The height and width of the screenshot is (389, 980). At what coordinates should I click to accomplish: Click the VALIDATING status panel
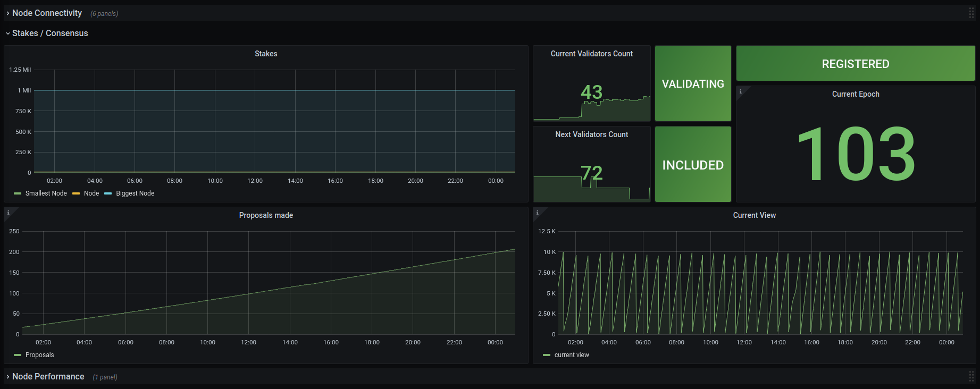point(693,83)
